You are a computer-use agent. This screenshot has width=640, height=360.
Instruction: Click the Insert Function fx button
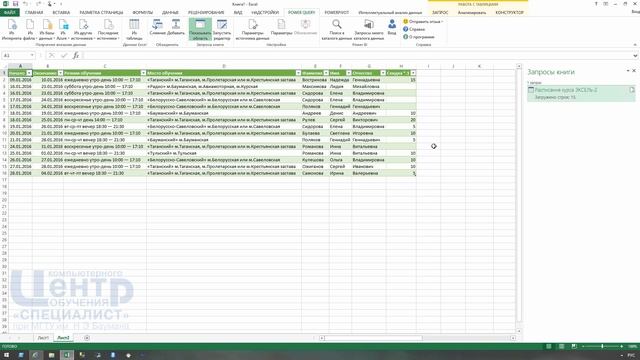[76, 56]
